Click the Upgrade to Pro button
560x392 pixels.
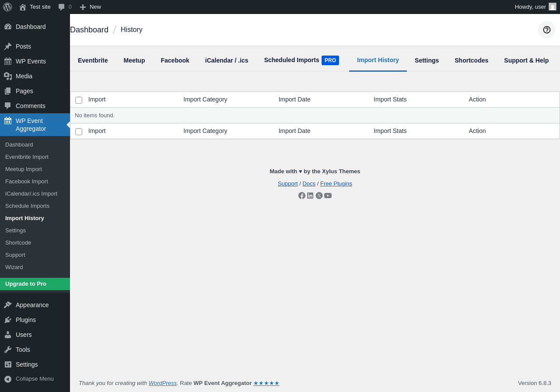(x=35, y=284)
